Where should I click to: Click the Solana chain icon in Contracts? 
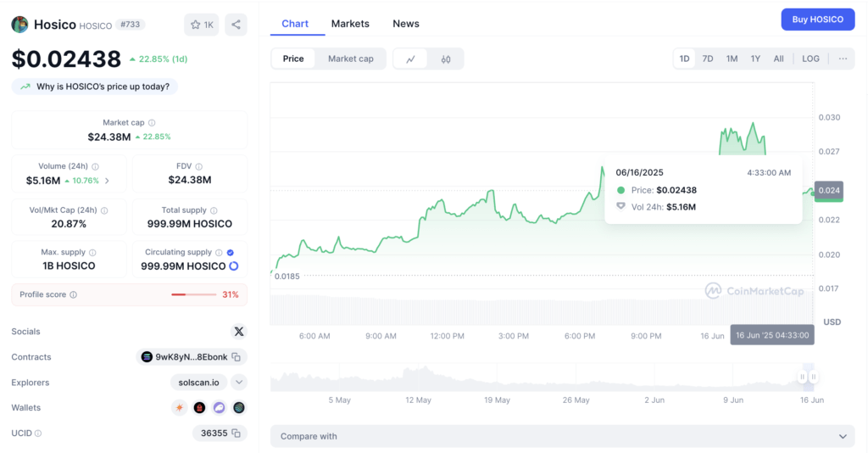click(x=147, y=357)
